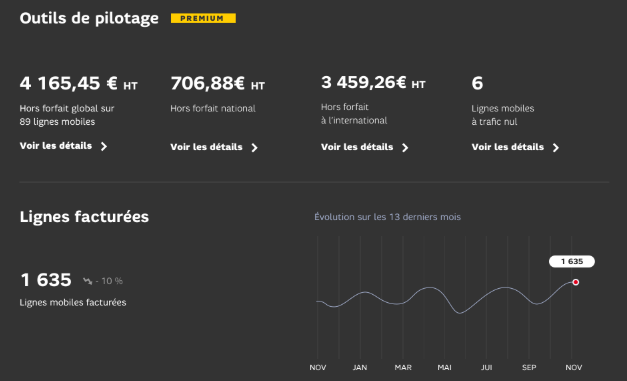Click the 4 165,45 € HT amount
Viewport: 627px width, 381px height.
(x=78, y=84)
